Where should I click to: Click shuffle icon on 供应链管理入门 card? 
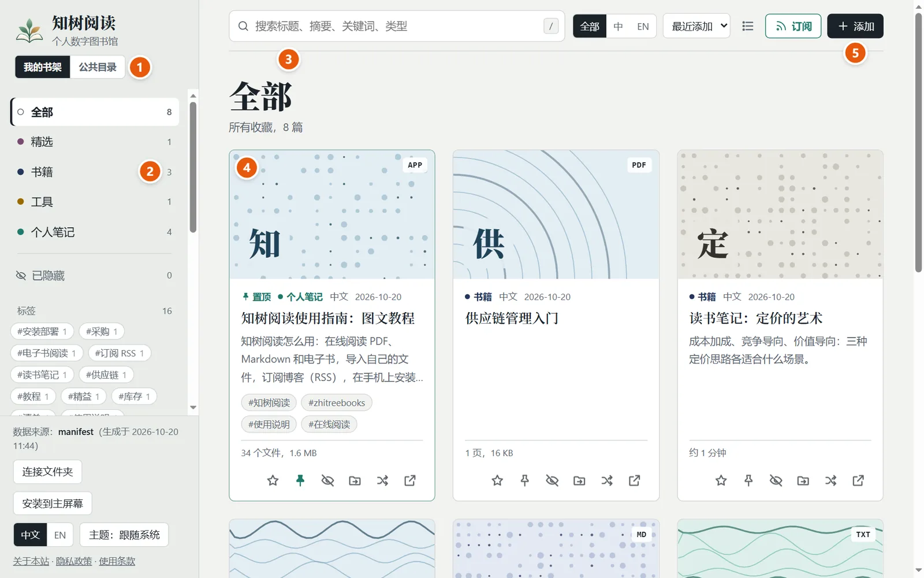click(x=607, y=480)
